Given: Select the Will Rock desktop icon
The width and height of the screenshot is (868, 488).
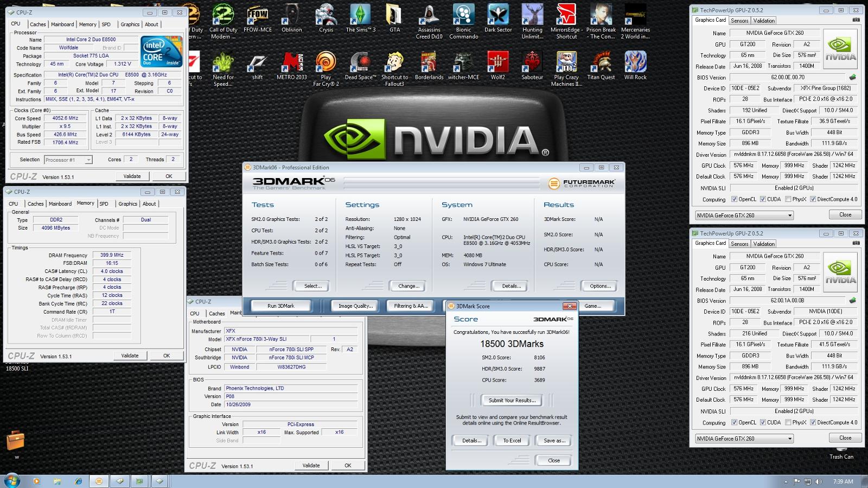Looking at the screenshot, I should click(x=635, y=66).
